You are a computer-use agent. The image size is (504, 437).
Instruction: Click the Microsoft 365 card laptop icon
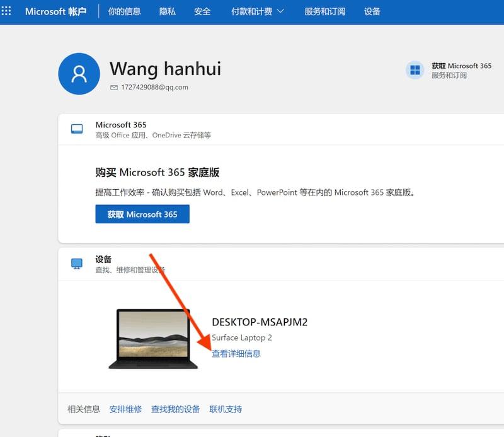[77, 129]
